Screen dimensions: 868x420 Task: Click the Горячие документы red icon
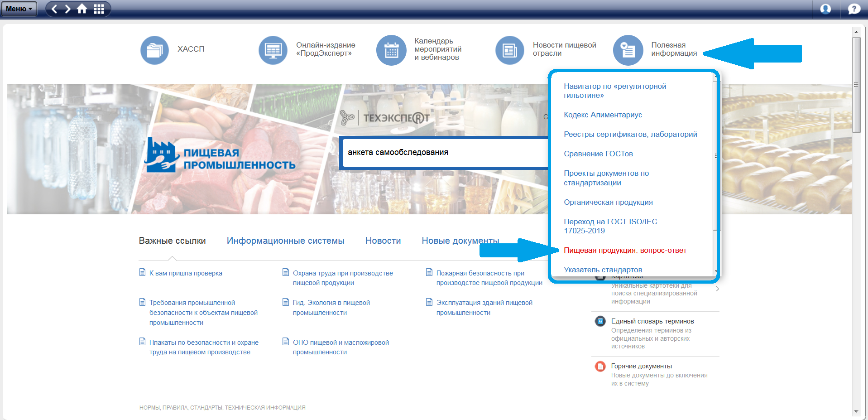(600, 366)
